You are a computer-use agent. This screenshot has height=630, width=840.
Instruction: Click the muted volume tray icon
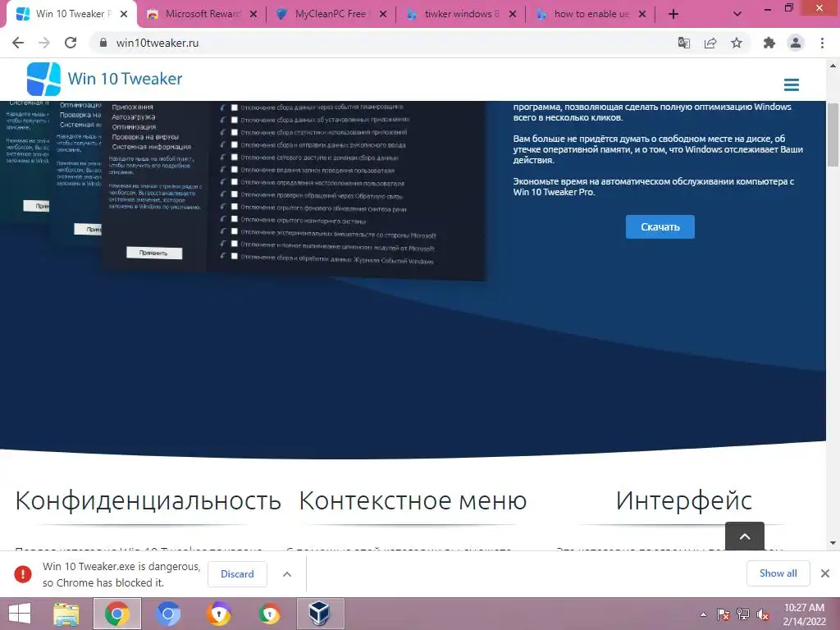click(x=762, y=614)
